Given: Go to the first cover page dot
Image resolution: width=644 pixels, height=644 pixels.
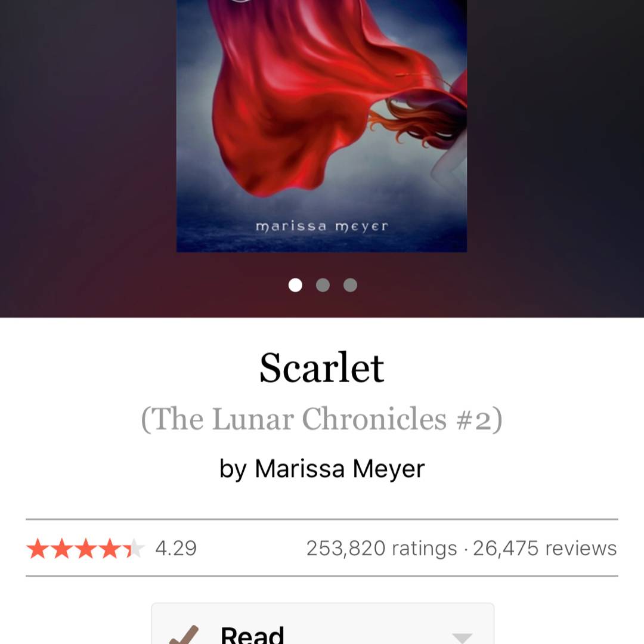Looking at the screenshot, I should coord(295,284).
